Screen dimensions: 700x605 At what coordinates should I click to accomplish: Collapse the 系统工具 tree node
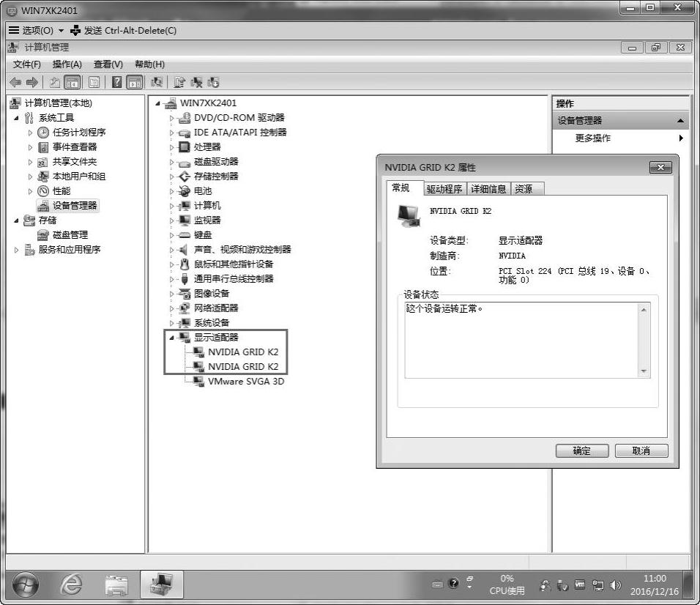(x=17, y=118)
